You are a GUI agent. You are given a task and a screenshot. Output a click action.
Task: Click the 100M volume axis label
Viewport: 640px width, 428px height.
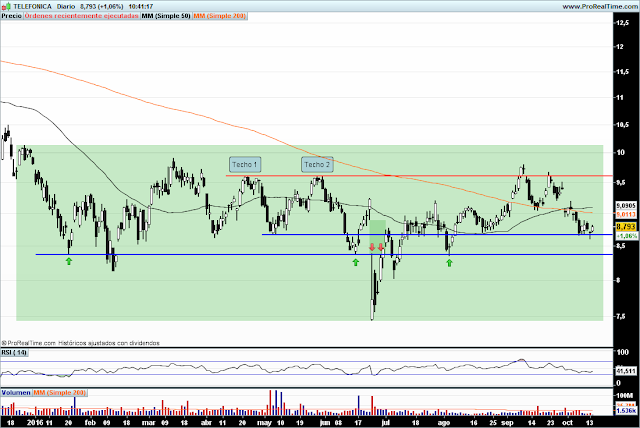point(624,395)
